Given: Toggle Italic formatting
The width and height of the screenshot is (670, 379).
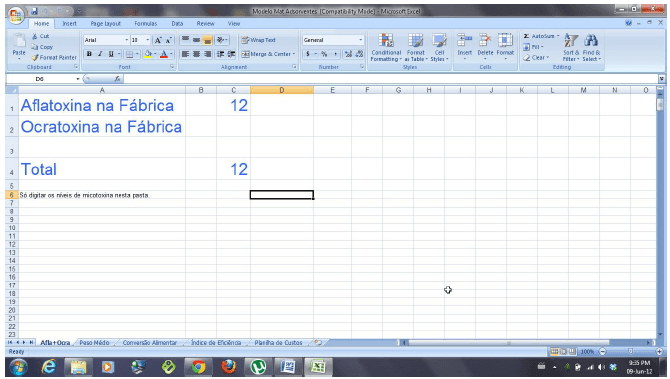Looking at the screenshot, I should (x=100, y=54).
